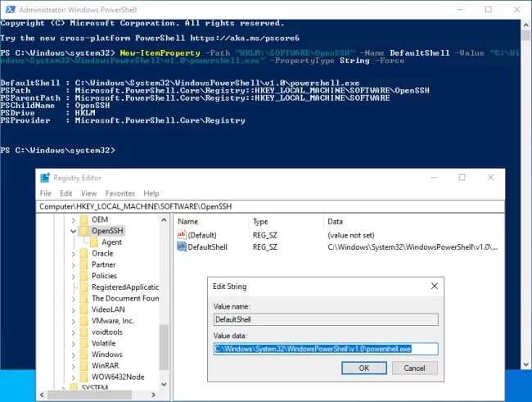Viewport: 532px width, 402px height.
Task: Click the Policies folder icon
Action: [x=83, y=276]
